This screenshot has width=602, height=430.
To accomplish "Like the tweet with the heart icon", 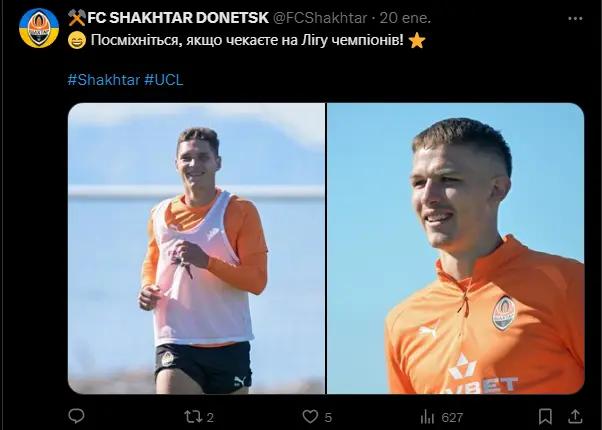I will (x=310, y=417).
